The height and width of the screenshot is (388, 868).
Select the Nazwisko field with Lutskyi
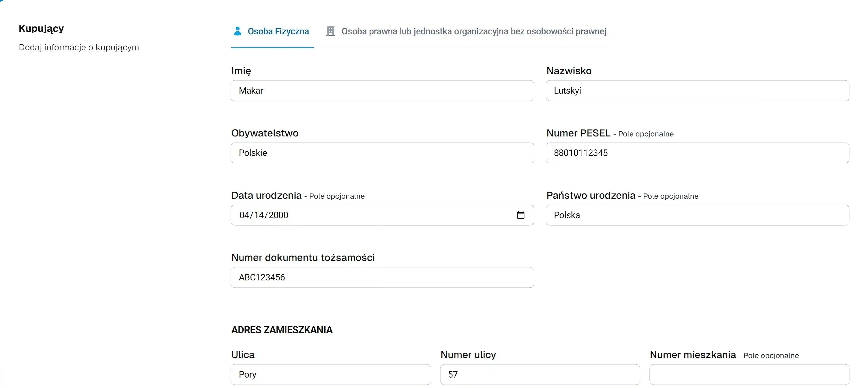(697, 91)
